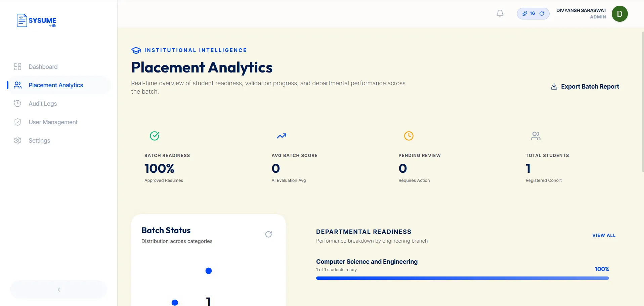Click the Computer Science and Engineering label
Screen dimensions: 644x306
(367, 261)
